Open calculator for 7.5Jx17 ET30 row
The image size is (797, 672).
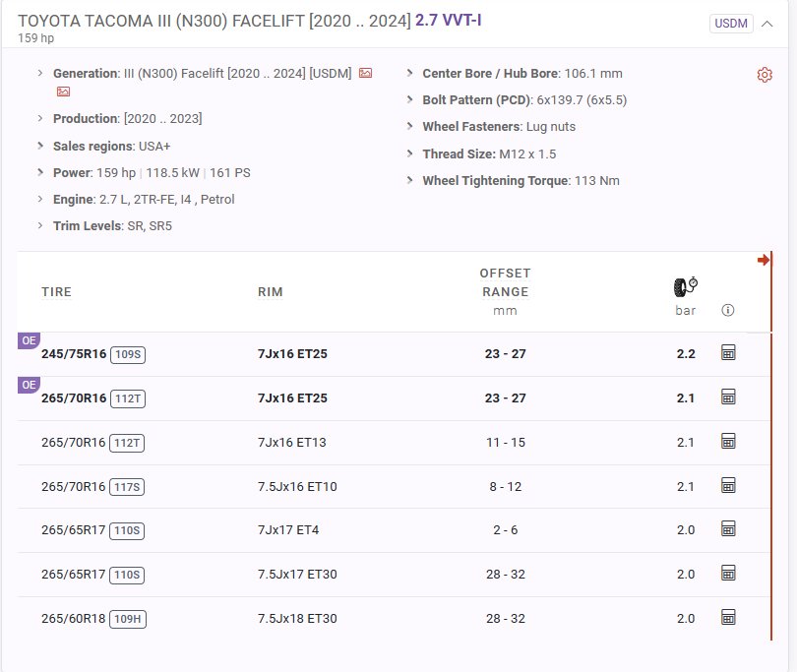728,573
